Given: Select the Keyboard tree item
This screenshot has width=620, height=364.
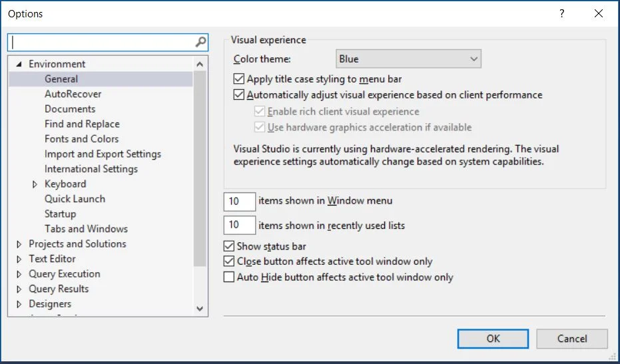Looking at the screenshot, I should [x=65, y=184].
